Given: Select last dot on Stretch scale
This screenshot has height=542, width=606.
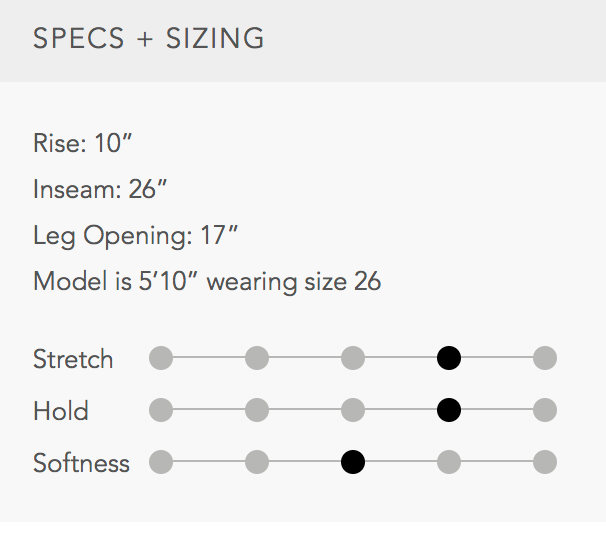Looking at the screenshot, I should (x=545, y=358).
